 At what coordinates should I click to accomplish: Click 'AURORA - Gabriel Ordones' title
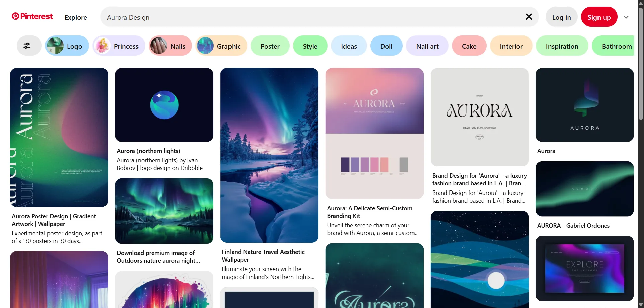point(573,226)
